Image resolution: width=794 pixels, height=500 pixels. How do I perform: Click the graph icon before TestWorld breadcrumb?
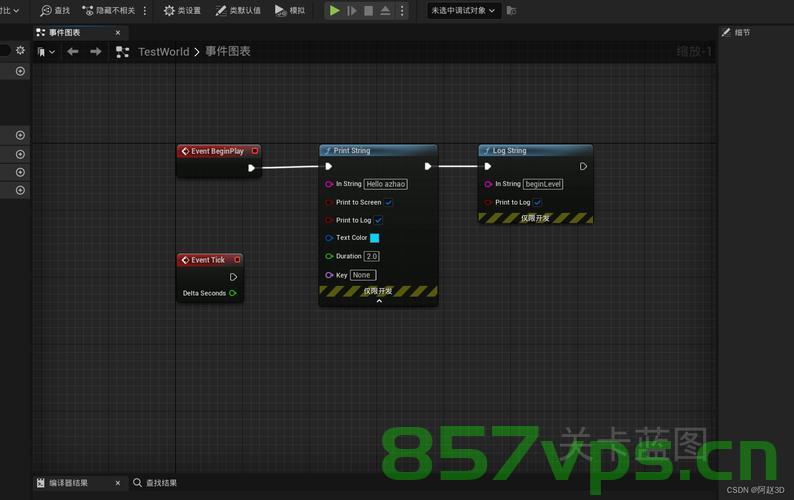[x=122, y=52]
